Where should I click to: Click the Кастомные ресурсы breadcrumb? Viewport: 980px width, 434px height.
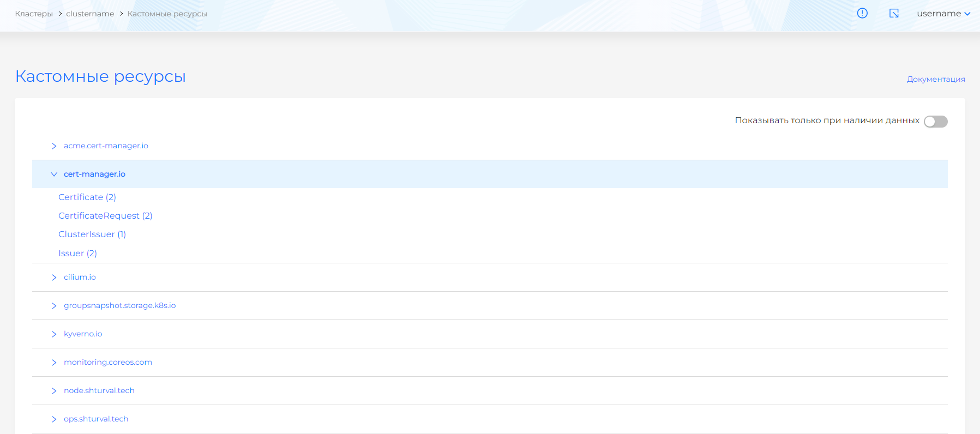167,14
